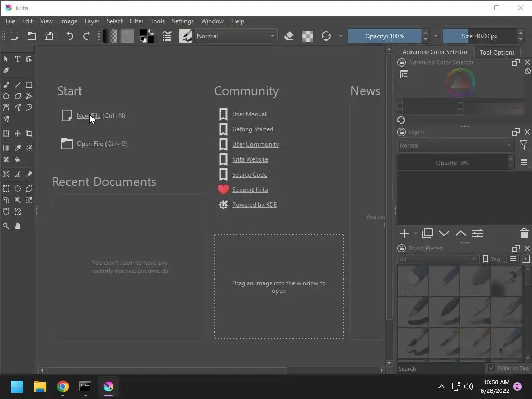The image size is (532, 399).
Task: Open Layers blending mode Normal dropdown
Action: tap(455, 145)
